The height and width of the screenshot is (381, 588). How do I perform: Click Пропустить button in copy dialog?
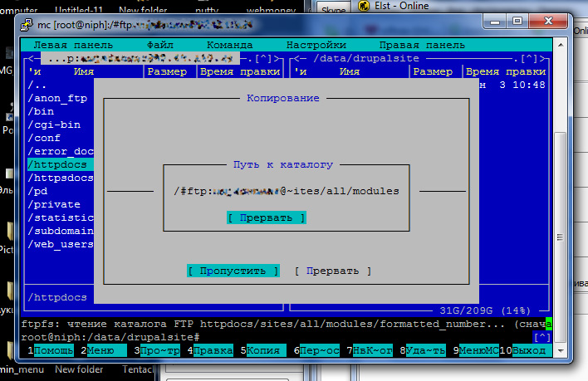(x=233, y=271)
